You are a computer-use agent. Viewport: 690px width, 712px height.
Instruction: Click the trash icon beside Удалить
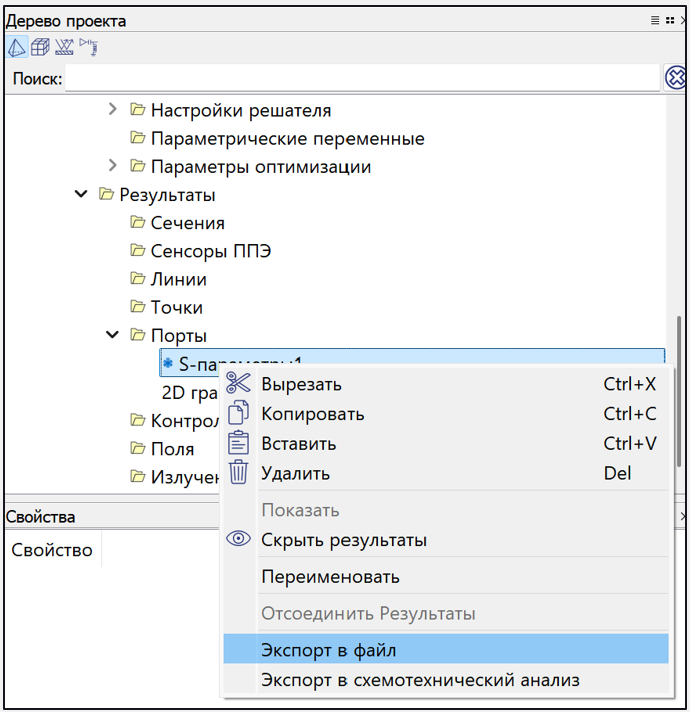point(238,473)
